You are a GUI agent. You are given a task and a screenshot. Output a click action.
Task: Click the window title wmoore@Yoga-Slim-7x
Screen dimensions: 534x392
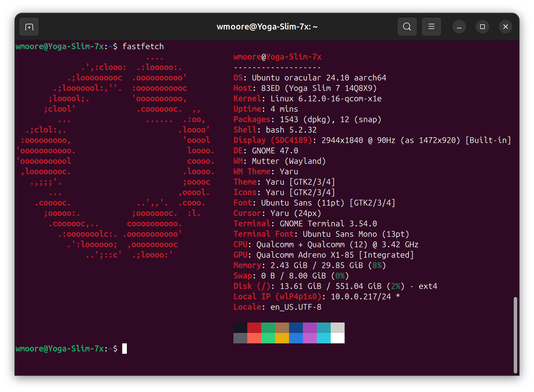267,27
